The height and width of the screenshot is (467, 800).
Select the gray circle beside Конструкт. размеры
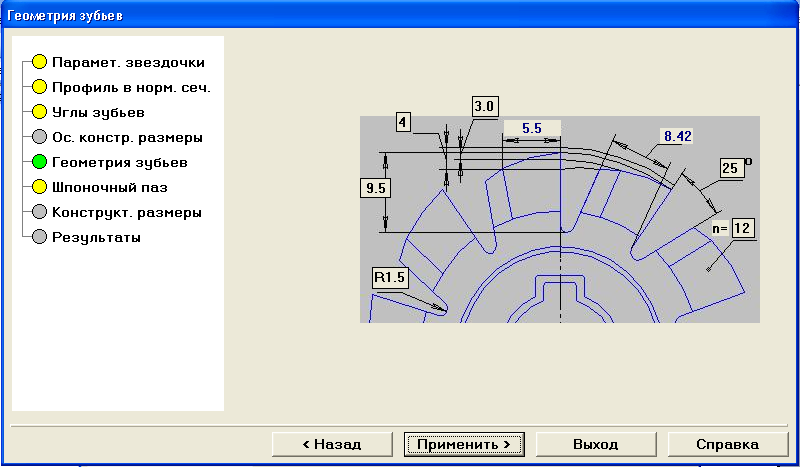[x=39, y=212]
